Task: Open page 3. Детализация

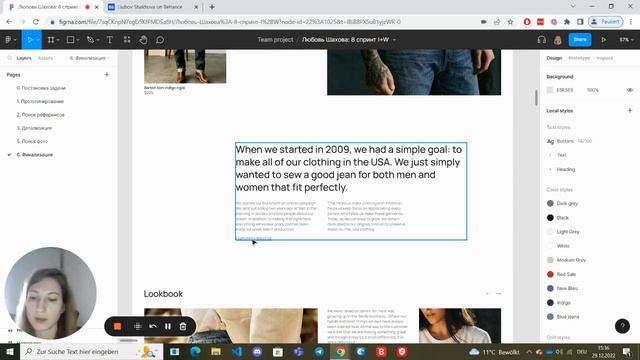Action: (x=34, y=128)
